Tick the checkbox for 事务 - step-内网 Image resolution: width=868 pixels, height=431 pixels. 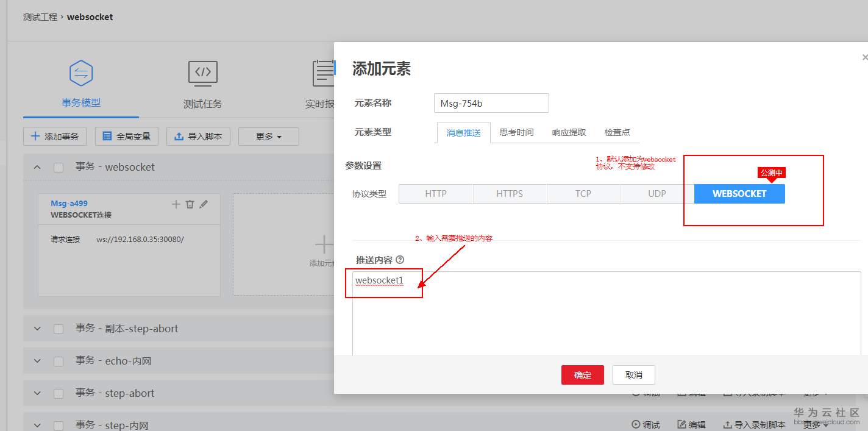point(59,426)
